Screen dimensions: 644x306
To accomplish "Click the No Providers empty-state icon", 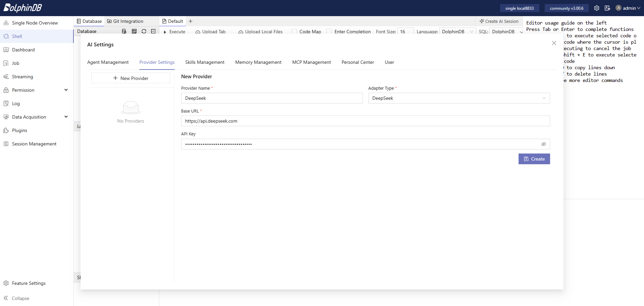I will click(x=131, y=107).
